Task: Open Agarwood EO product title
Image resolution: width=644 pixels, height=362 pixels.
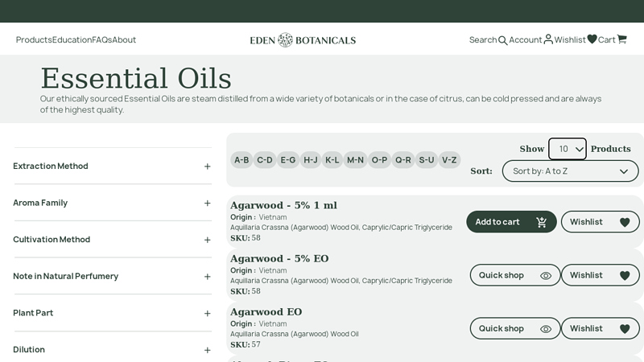Action: coord(266,312)
